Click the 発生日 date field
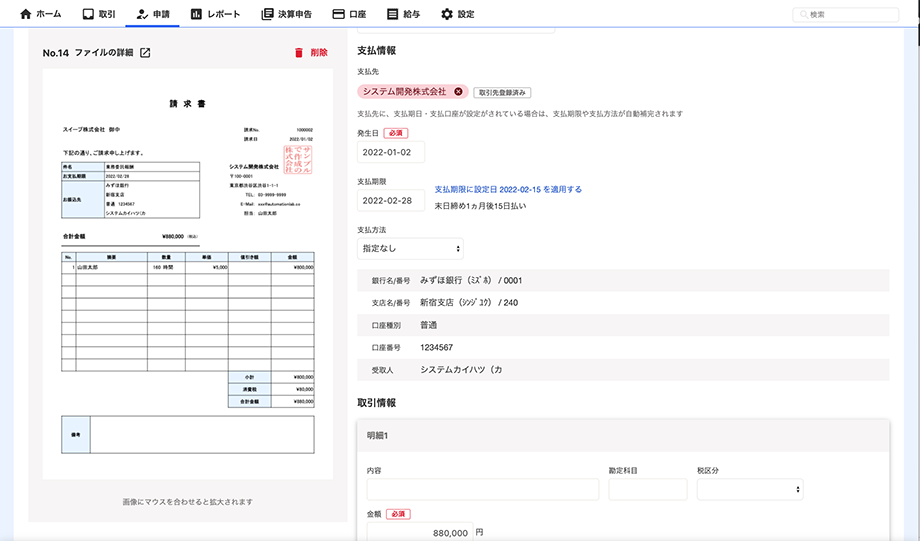The width and height of the screenshot is (920, 541). click(391, 153)
